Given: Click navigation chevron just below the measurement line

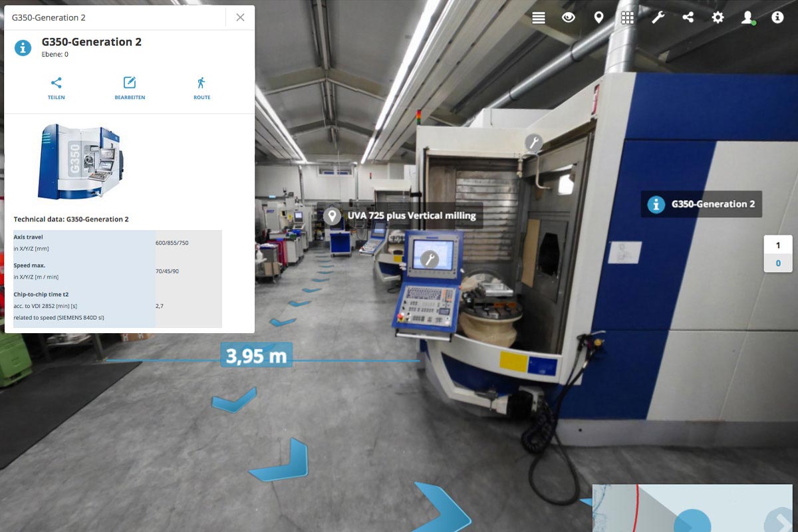Looking at the screenshot, I should point(234,400).
